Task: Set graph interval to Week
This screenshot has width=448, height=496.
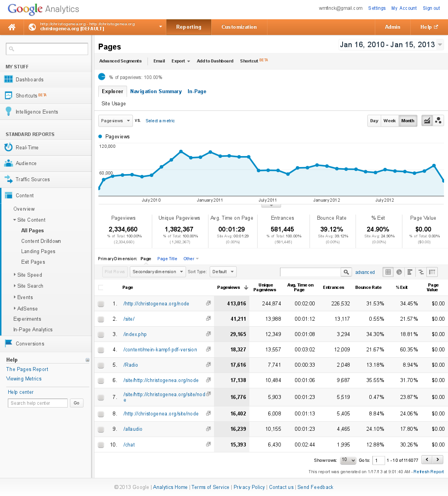Action: 389,121
